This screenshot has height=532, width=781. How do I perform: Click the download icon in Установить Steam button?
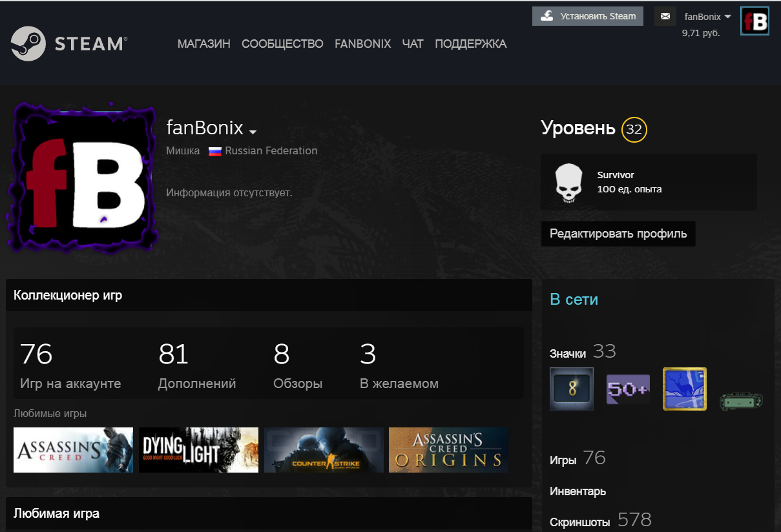click(547, 16)
